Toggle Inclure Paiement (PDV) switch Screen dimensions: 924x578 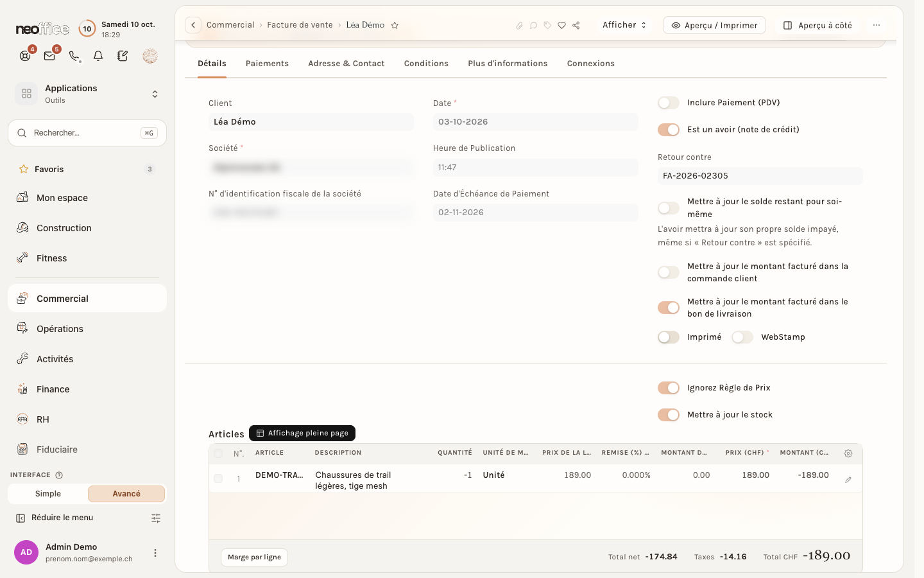click(669, 103)
